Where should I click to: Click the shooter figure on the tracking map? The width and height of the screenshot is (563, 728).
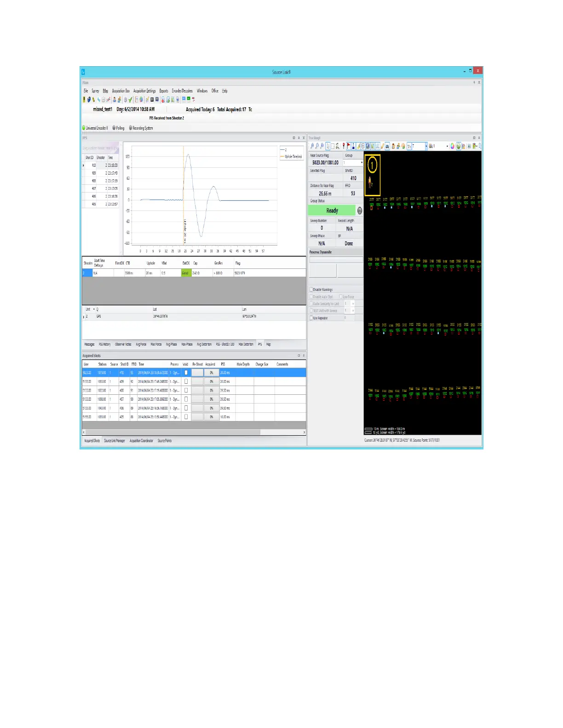coord(370,182)
